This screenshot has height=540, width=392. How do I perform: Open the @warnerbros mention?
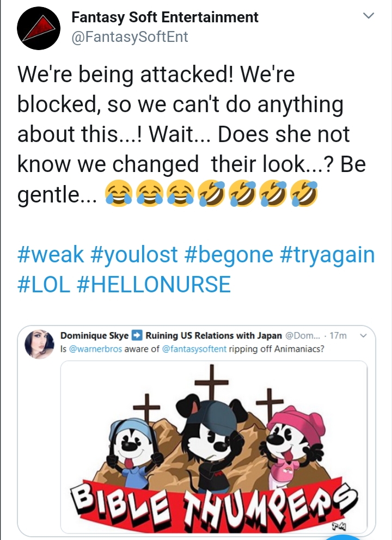[x=95, y=349]
